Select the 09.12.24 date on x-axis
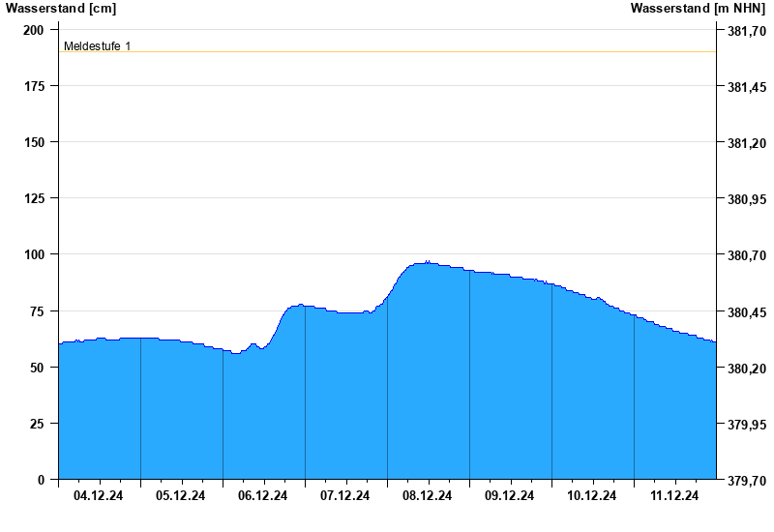Screen dimensions: 774x532 [x=510, y=496]
